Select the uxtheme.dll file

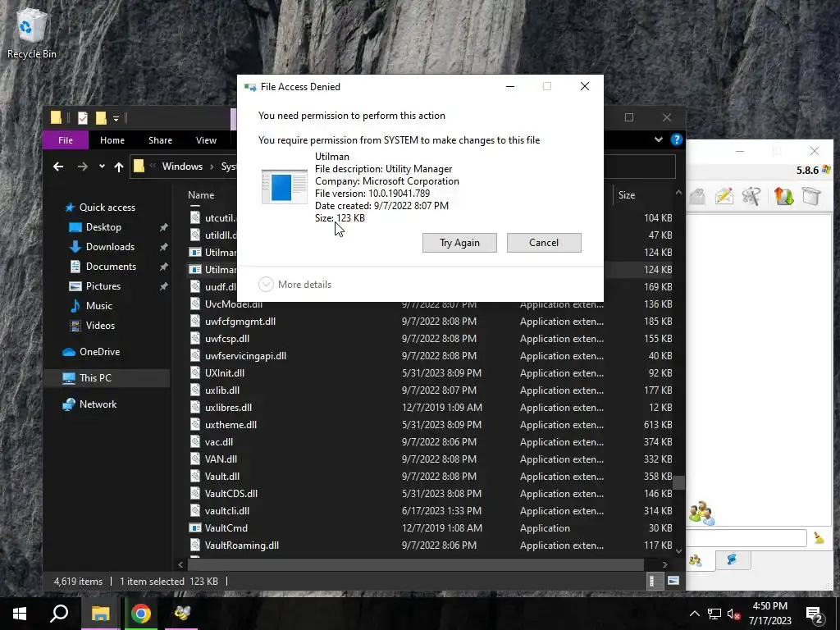coord(231,425)
